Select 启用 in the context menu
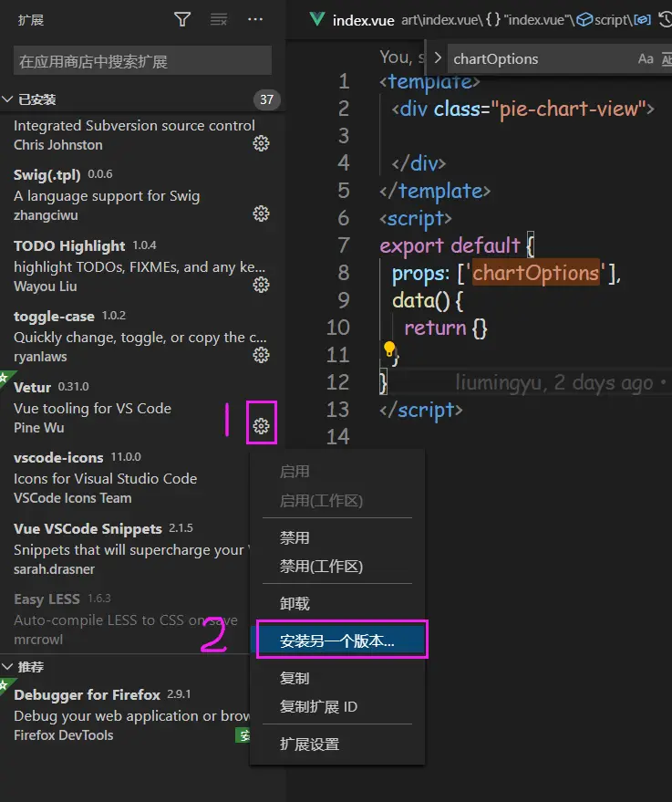672x802 pixels. click(x=337, y=471)
